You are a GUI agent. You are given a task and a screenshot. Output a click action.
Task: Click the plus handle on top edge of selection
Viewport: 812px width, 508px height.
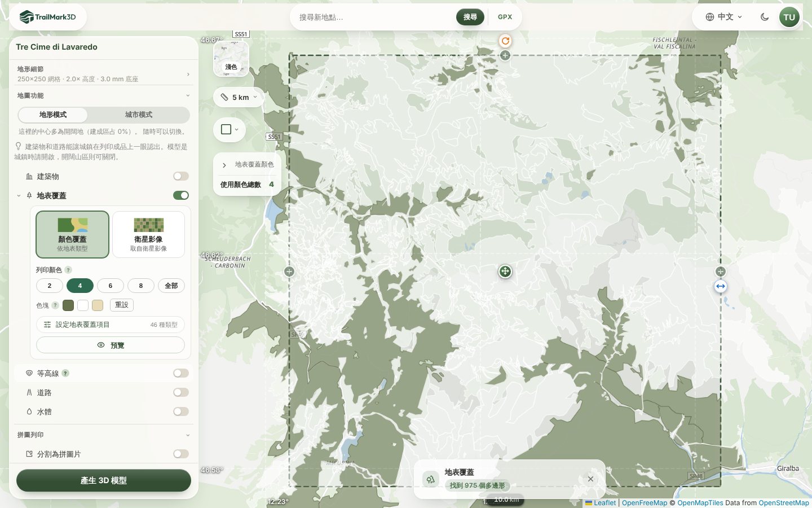click(x=505, y=55)
